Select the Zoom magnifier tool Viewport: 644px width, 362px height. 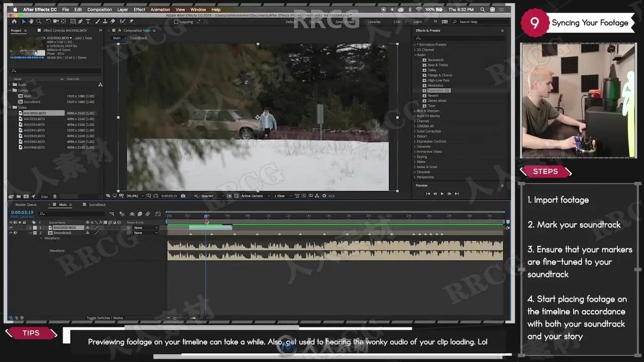[39, 22]
